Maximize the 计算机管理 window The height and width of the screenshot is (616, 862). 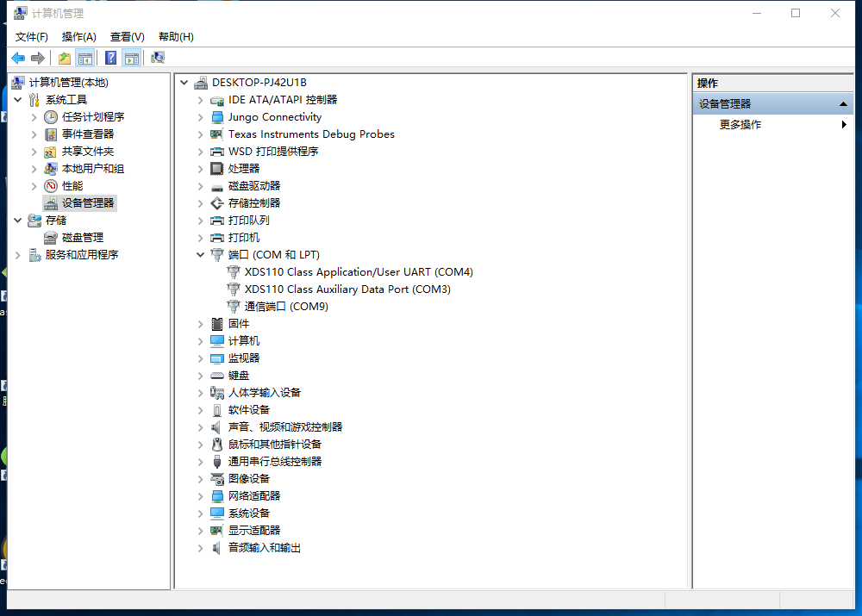(x=796, y=13)
